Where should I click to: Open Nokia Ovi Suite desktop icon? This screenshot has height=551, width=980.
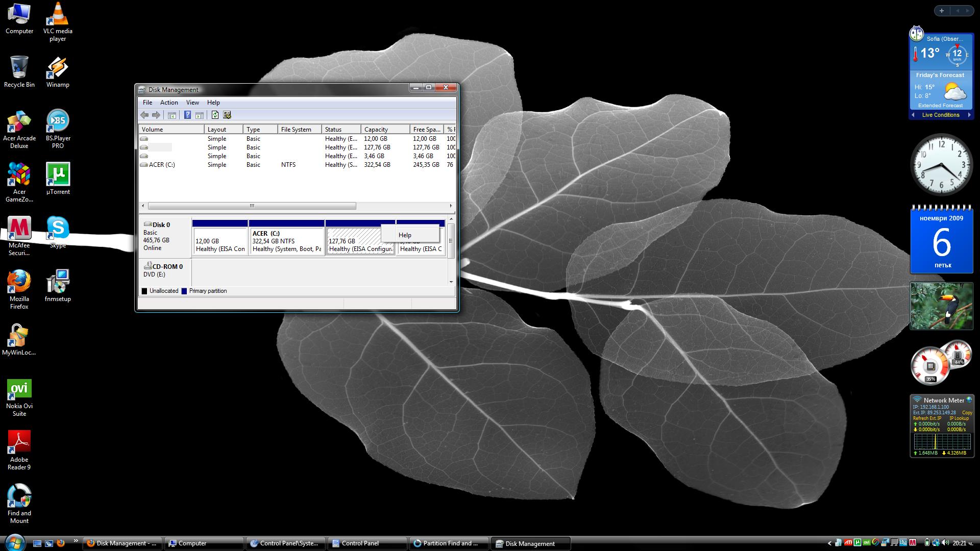19,397
